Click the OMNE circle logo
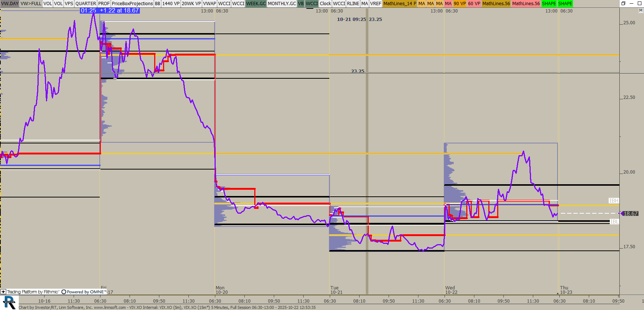 point(64,292)
